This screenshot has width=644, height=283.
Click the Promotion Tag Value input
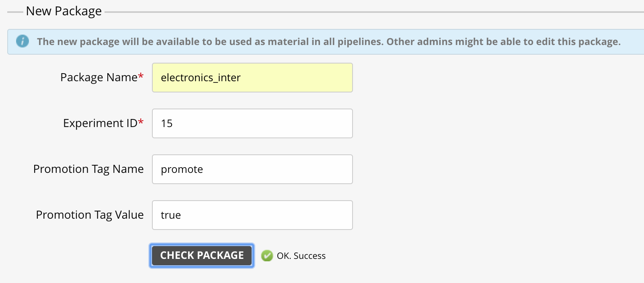[x=252, y=215]
